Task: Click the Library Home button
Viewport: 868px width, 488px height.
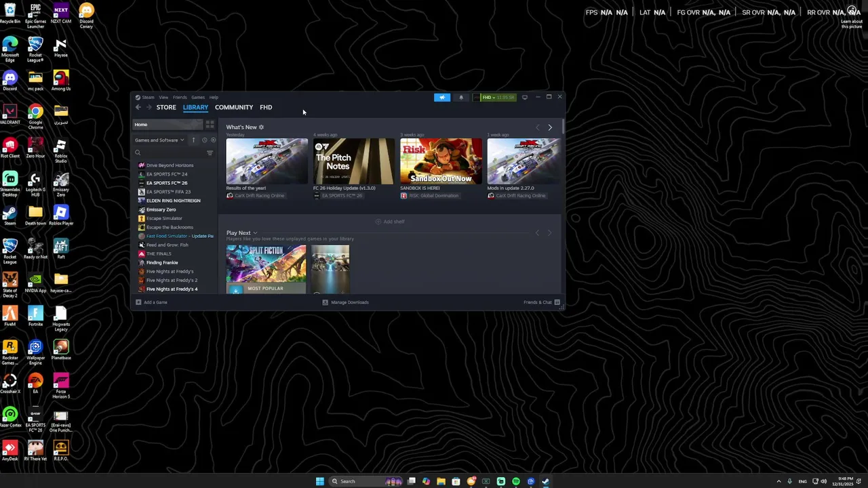Action: coord(167,124)
